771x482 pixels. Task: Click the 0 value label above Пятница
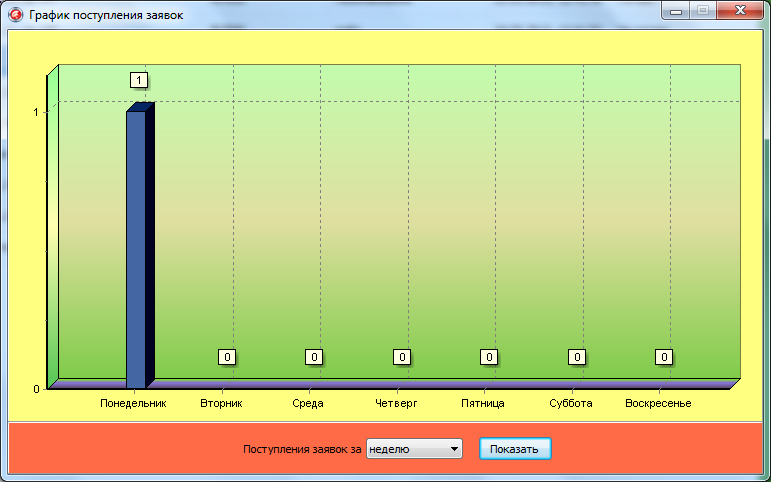pos(489,357)
